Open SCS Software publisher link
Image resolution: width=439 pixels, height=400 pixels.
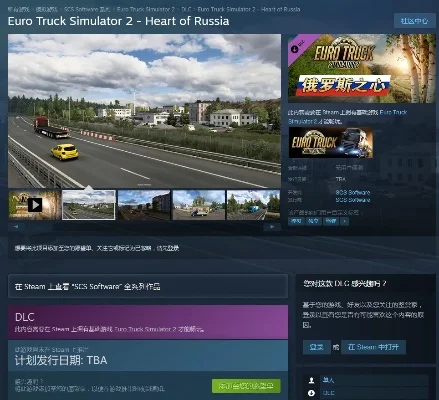pos(353,200)
